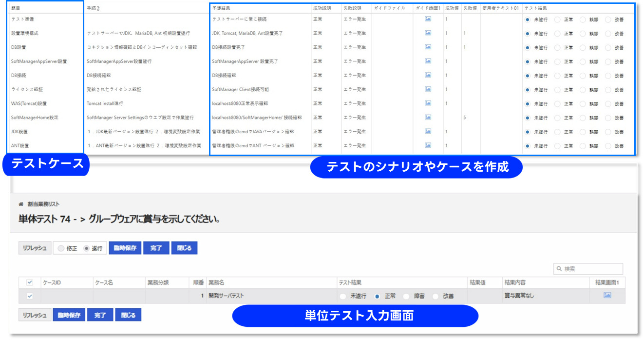The width and height of the screenshot is (644, 340).
Task: Select 誤謬 radio for DB接続 row
Action: (583, 76)
